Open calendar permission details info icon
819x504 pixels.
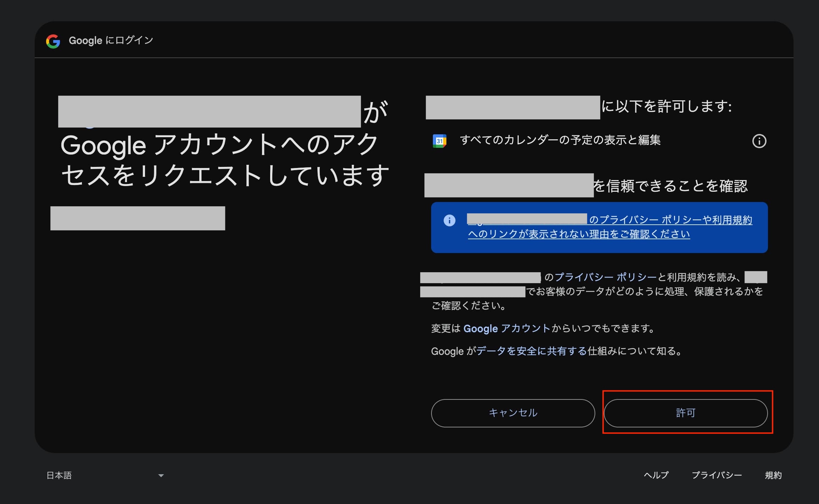pos(759,141)
